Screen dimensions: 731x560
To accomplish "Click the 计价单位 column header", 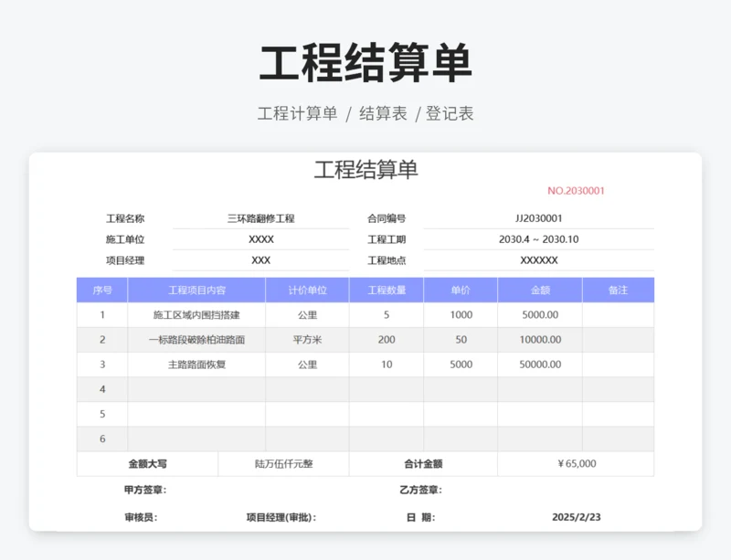I will click(x=307, y=290).
